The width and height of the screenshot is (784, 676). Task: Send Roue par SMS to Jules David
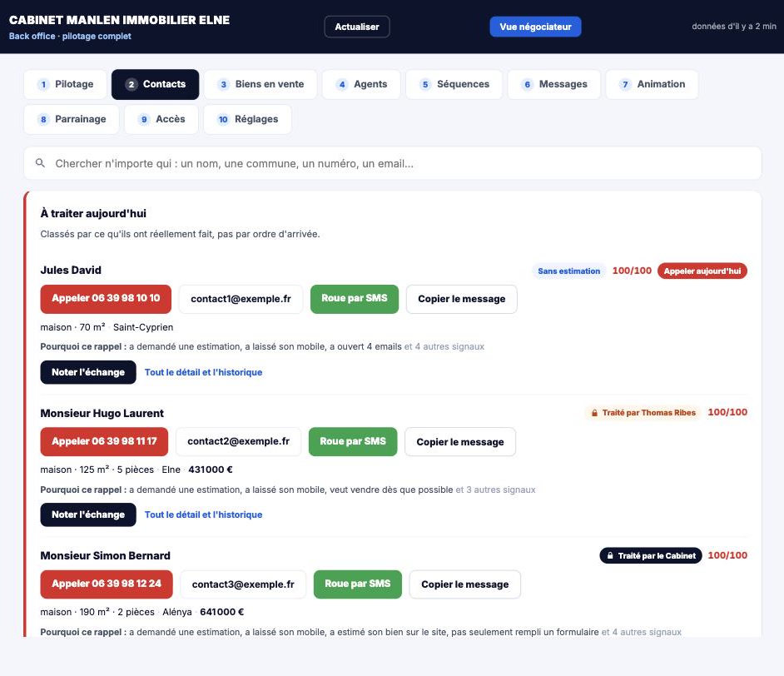355,299
